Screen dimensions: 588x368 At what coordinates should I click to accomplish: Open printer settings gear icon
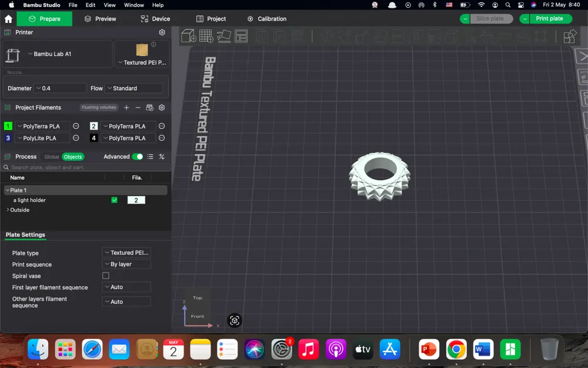click(162, 32)
